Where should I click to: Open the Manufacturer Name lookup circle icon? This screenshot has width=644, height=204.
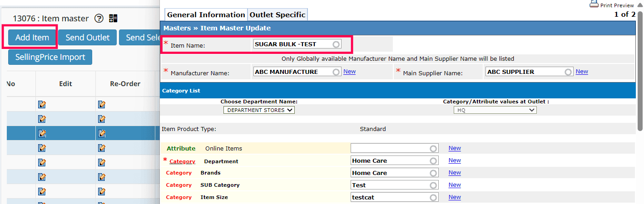[x=336, y=72]
